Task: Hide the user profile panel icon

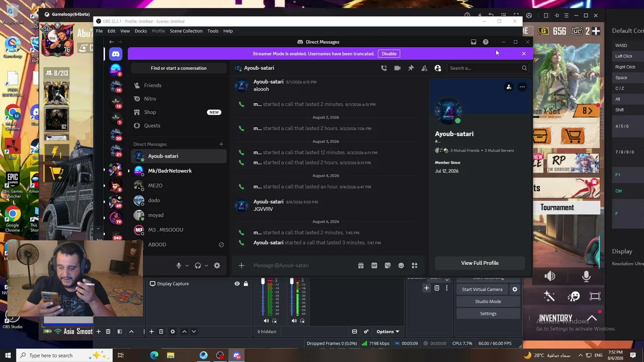Action: [438, 68]
